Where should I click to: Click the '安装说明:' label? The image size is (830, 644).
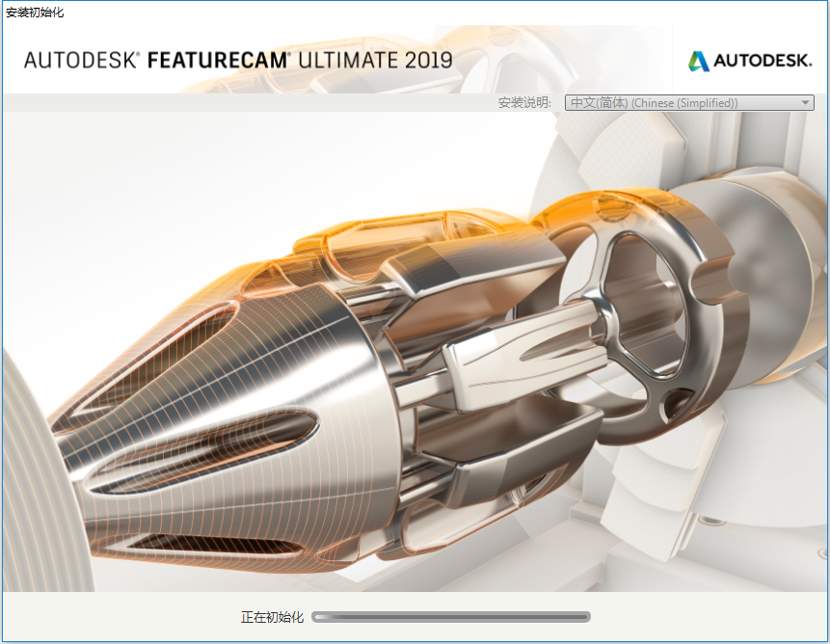tap(524, 102)
